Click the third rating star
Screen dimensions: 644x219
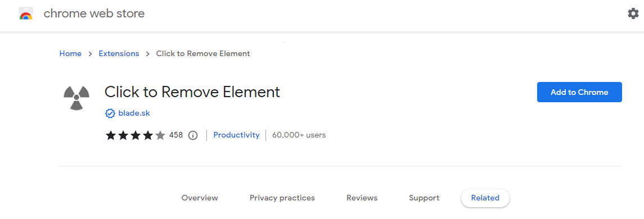pos(136,135)
